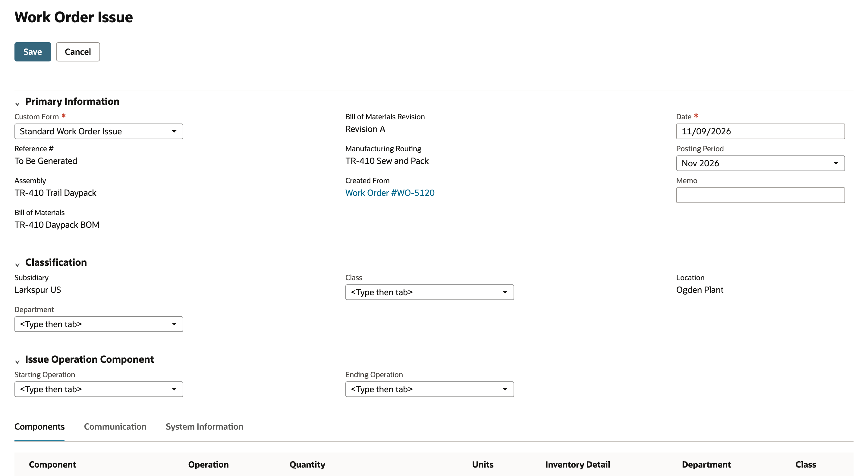The width and height of the screenshot is (868, 476).
Task: Save the Work Order Issue
Action: pyautogui.click(x=33, y=52)
